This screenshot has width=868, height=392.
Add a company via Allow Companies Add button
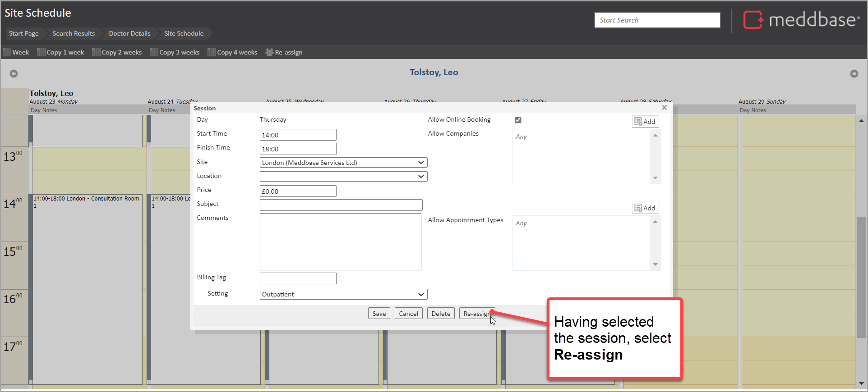tap(645, 121)
